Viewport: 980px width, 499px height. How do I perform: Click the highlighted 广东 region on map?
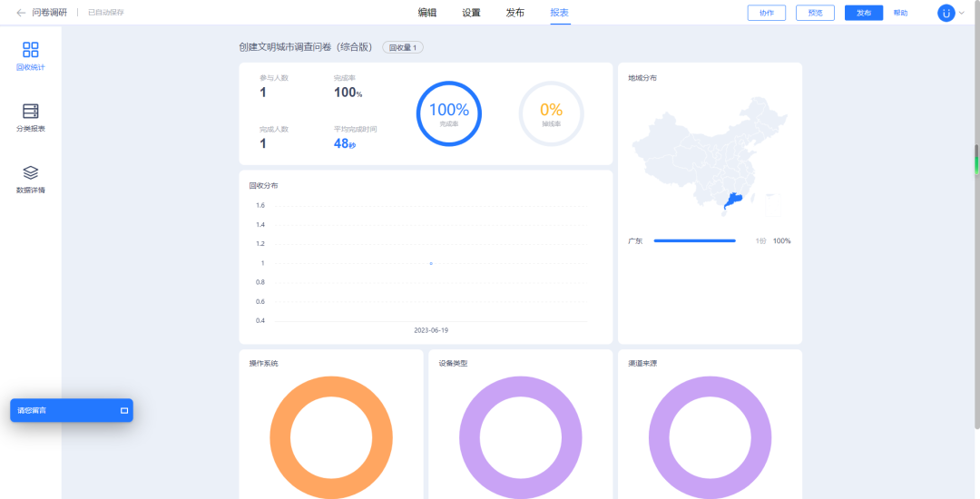coord(734,201)
